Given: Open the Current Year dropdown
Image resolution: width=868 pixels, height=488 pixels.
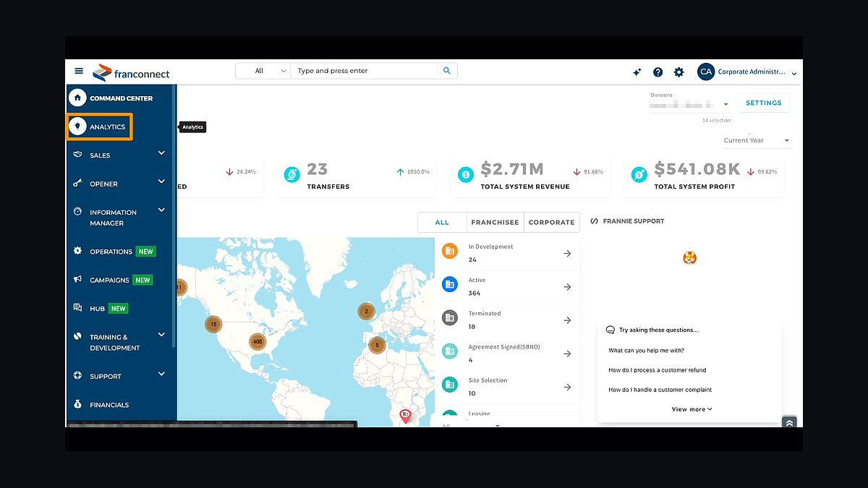Looking at the screenshot, I should point(757,140).
